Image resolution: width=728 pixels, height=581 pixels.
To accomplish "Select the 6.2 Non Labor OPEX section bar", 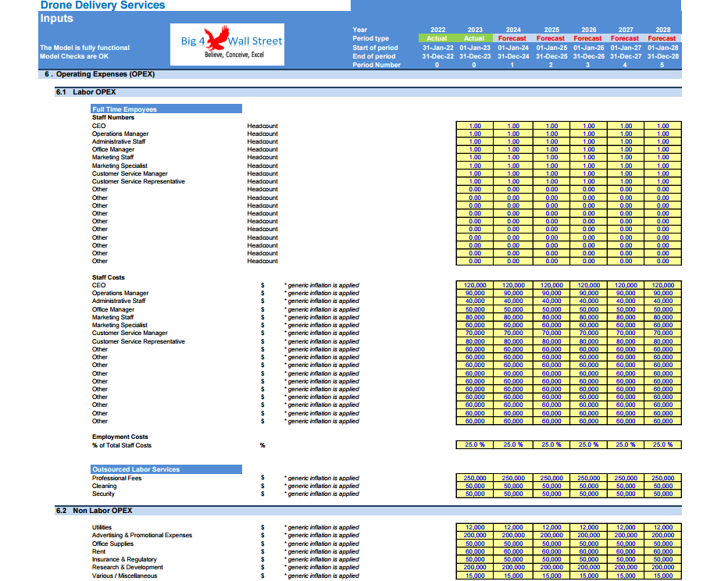I will point(368,511).
